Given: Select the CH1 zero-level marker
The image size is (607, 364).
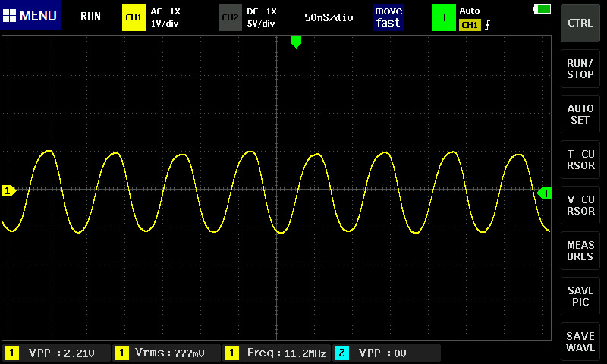Looking at the screenshot, I should pos(8,190).
